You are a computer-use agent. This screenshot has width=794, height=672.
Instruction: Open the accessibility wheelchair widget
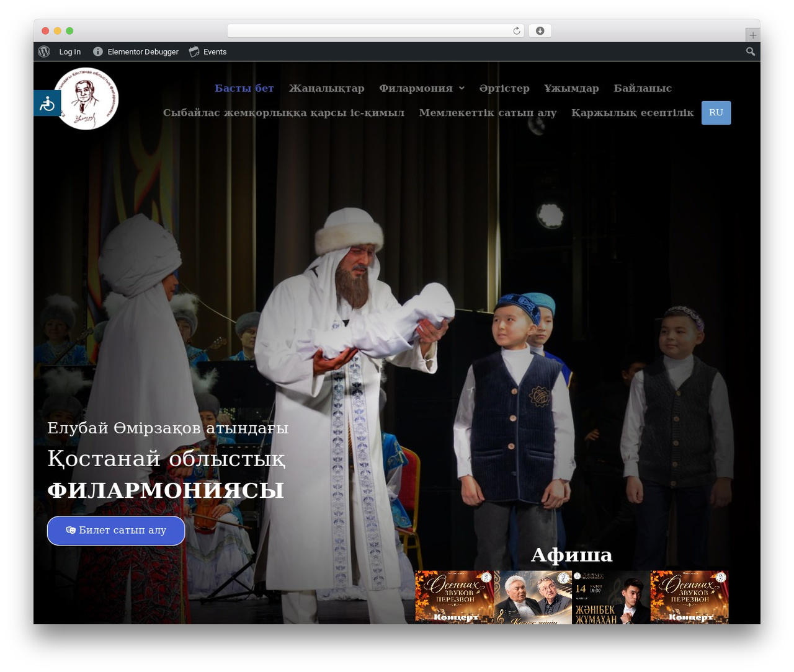click(47, 104)
